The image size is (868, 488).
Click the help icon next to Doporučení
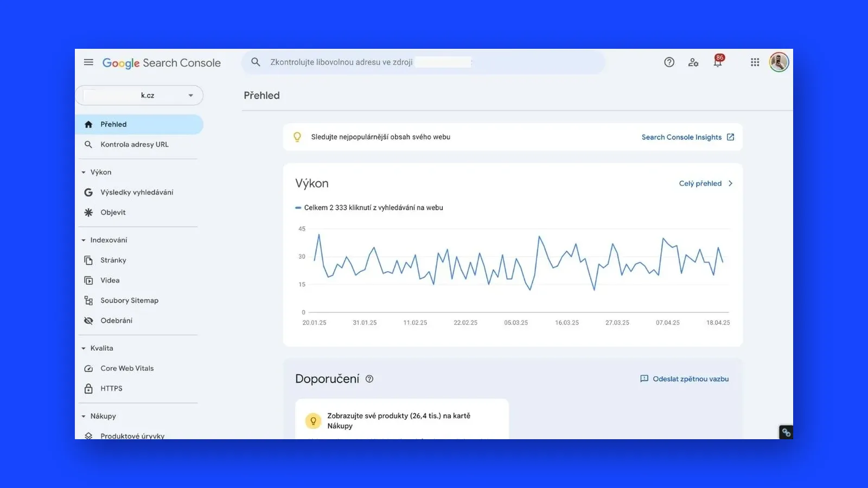[369, 379]
